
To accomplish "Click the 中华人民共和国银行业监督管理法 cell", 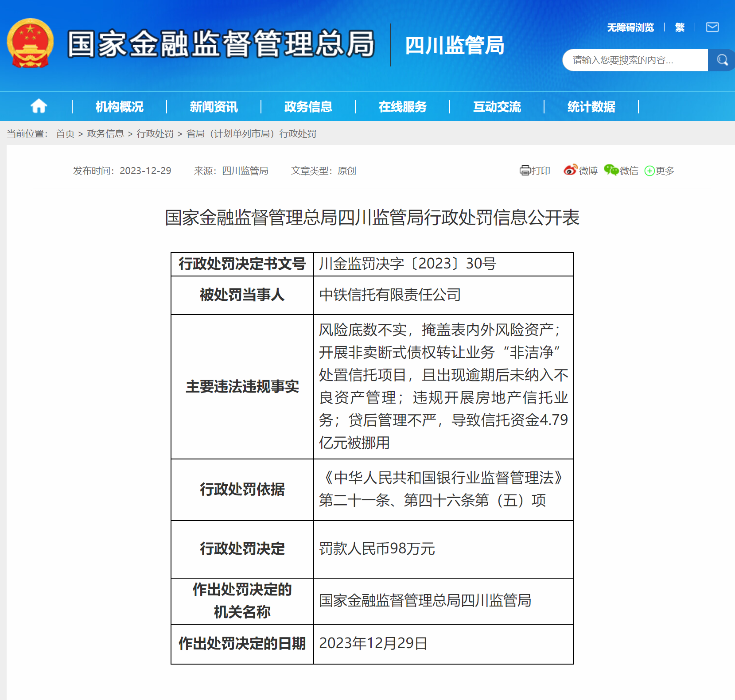I will coord(443,490).
